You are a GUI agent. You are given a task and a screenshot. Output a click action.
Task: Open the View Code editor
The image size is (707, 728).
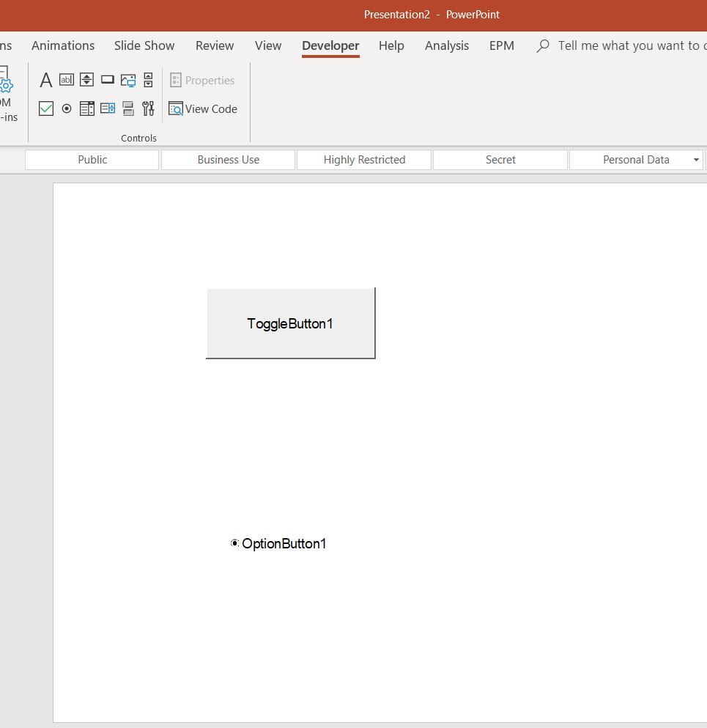203,109
